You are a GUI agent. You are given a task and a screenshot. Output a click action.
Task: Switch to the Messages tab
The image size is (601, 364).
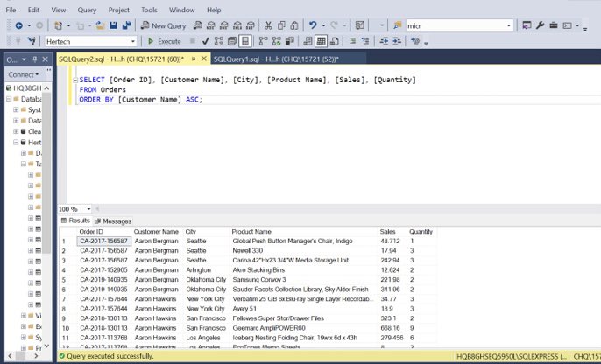[113, 220]
